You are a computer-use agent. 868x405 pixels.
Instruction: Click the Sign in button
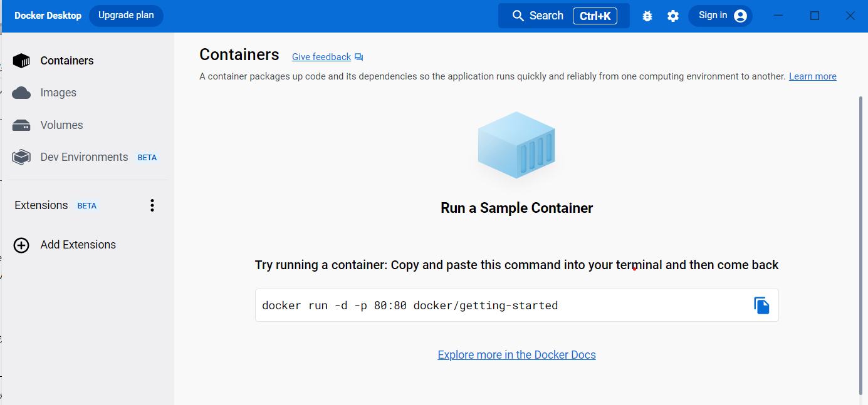720,16
